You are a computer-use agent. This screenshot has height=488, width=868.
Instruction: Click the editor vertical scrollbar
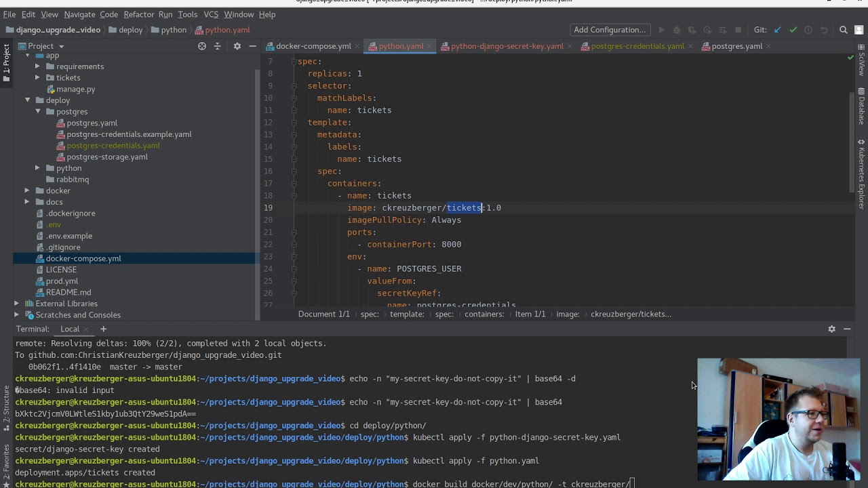tap(852, 142)
